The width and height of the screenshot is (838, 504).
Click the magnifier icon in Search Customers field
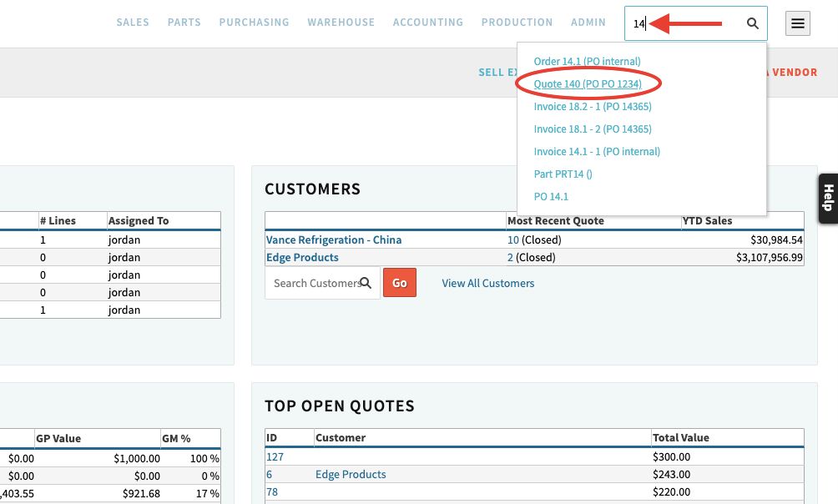(366, 283)
